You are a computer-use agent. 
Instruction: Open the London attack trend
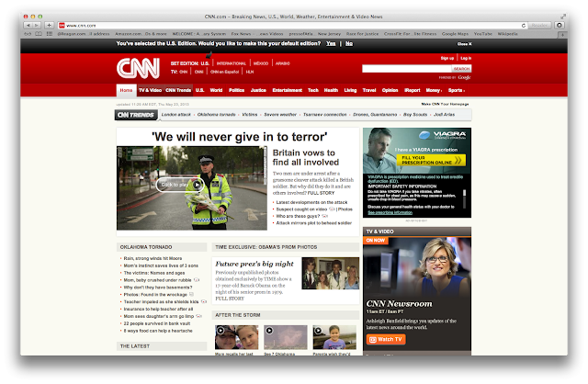(175, 115)
